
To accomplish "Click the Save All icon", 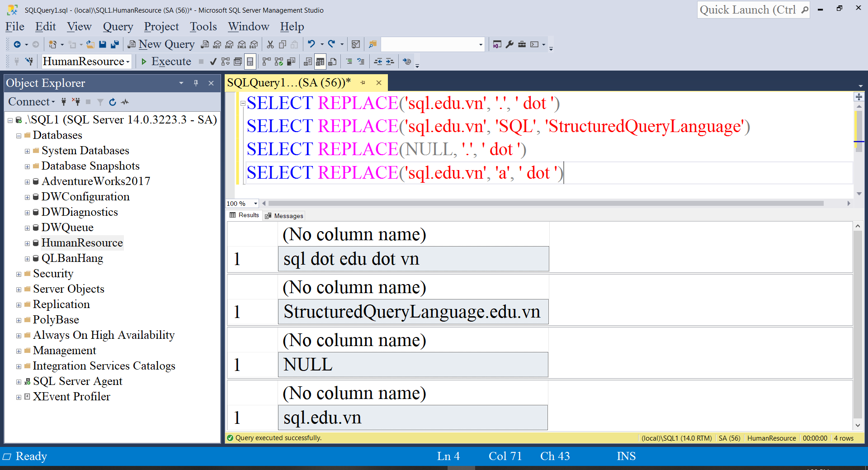I will point(115,44).
